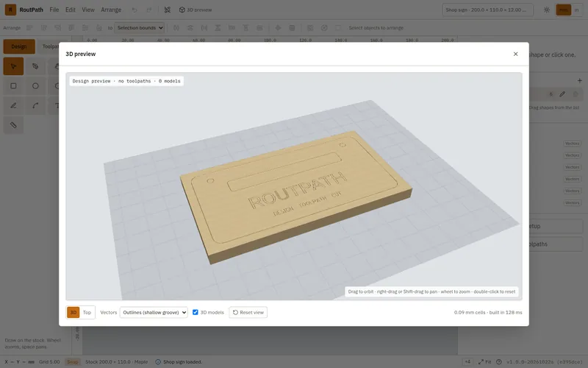Toggle Snap in the status bar
This screenshot has width=588, height=368.
click(72, 362)
